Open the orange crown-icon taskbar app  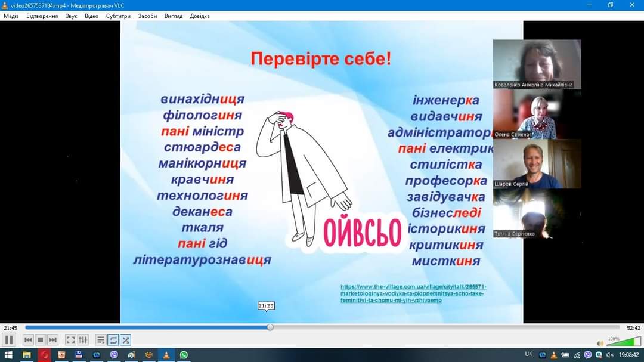point(148,355)
